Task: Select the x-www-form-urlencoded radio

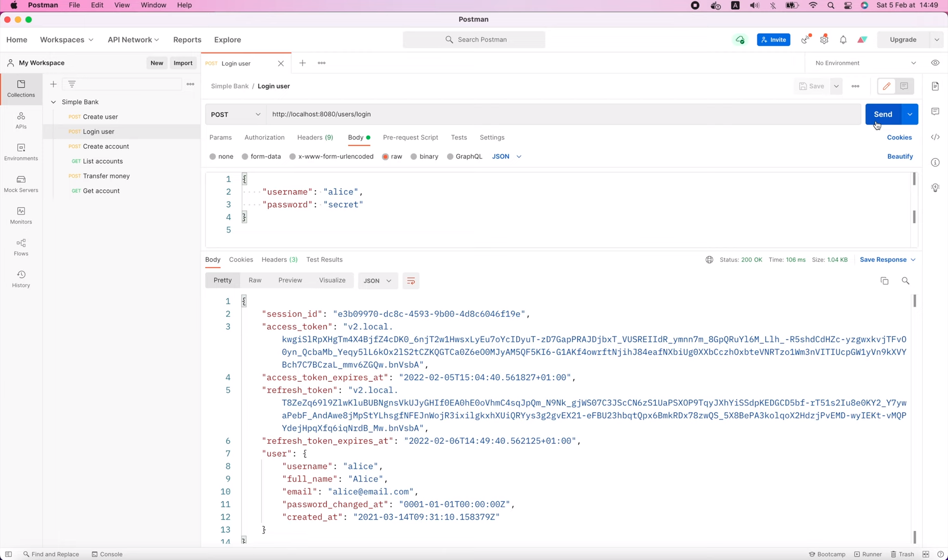Action: 293,156
